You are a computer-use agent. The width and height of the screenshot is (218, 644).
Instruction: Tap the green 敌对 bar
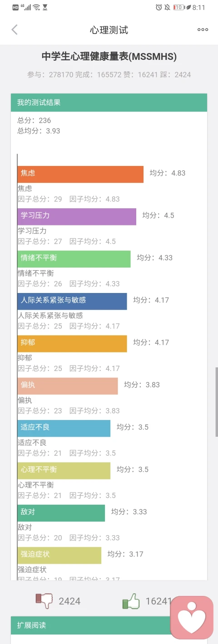pos(61,513)
